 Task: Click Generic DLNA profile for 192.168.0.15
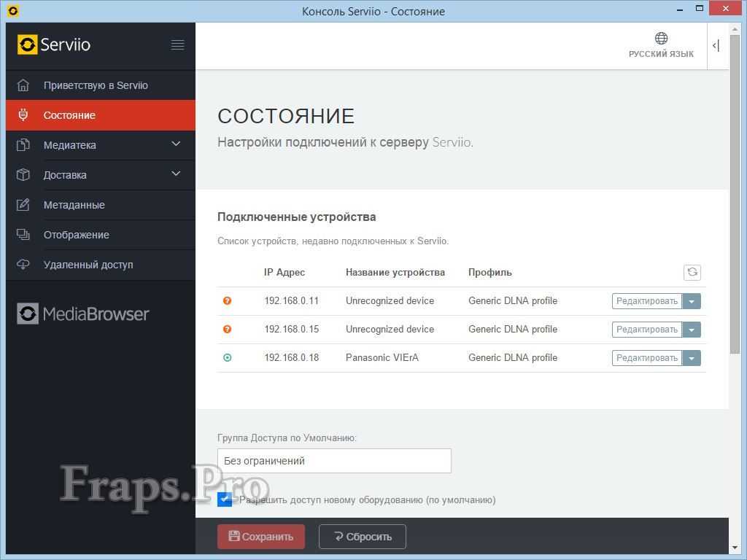tap(513, 329)
